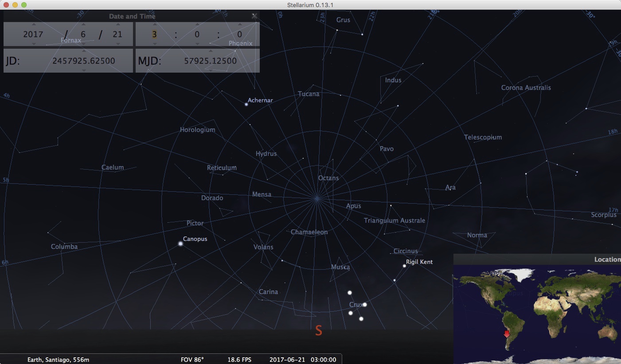Lower the hour value with down arrow
The height and width of the screenshot is (364, 621).
tap(154, 43)
